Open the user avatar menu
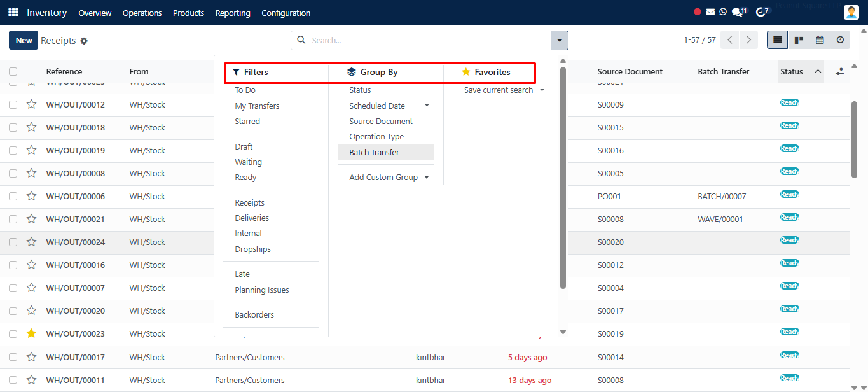868x392 pixels. click(x=851, y=12)
